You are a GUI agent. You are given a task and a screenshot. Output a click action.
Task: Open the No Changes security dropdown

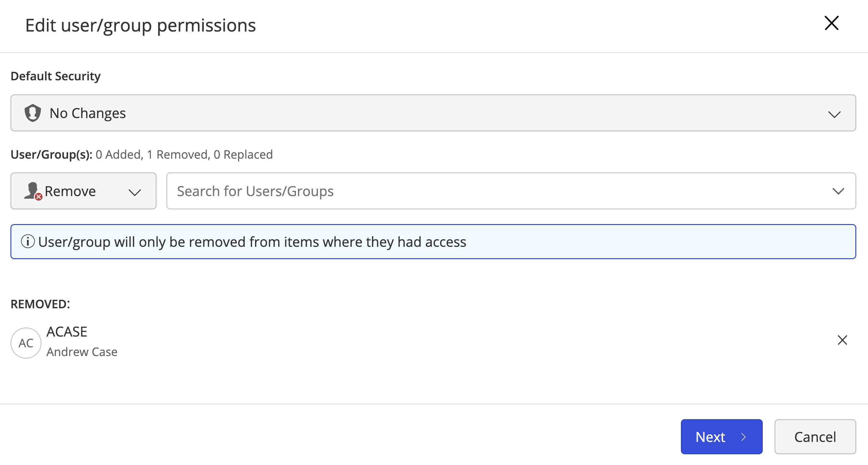point(433,113)
